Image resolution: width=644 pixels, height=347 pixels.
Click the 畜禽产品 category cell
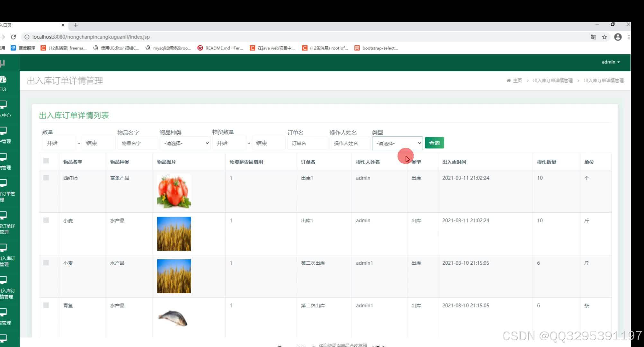pos(120,178)
